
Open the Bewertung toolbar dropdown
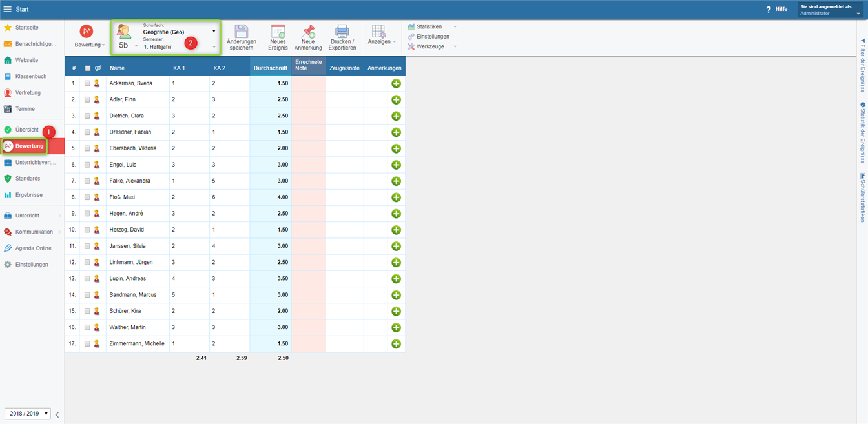(x=89, y=37)
